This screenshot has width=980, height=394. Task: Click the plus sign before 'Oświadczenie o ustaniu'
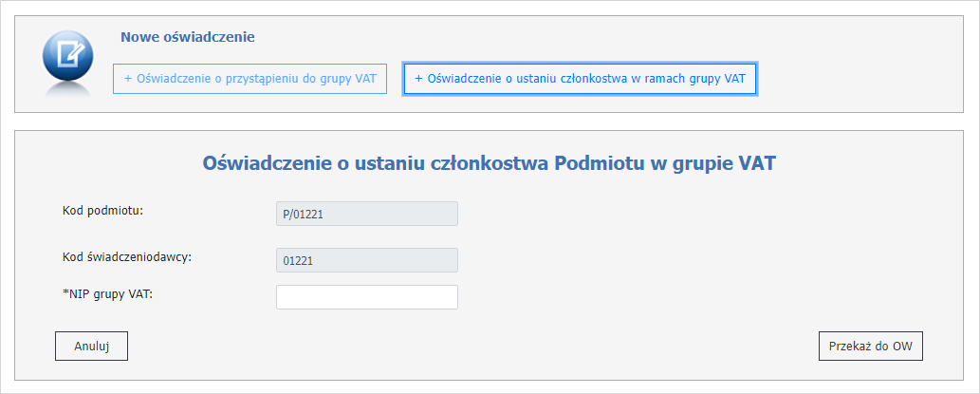pos(418,79)
